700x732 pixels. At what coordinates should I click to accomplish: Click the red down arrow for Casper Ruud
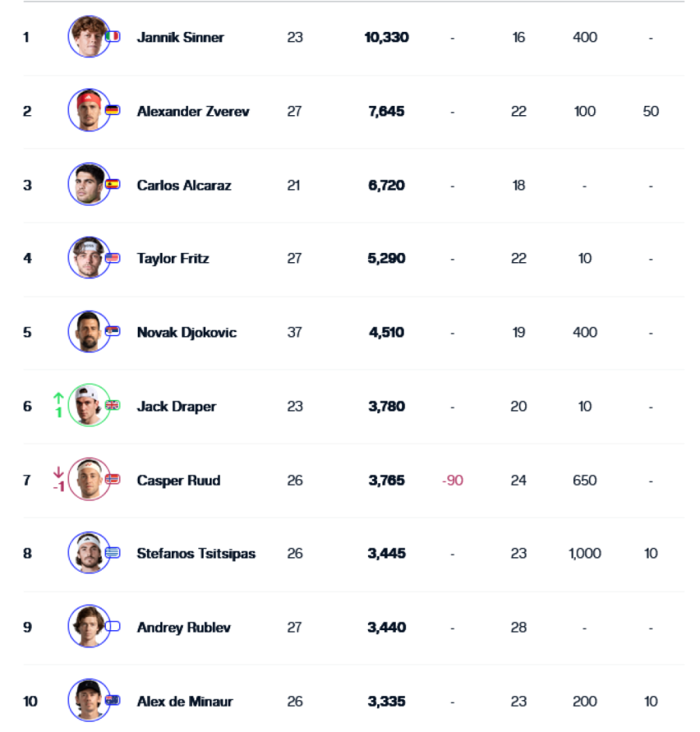click(58, 471)
